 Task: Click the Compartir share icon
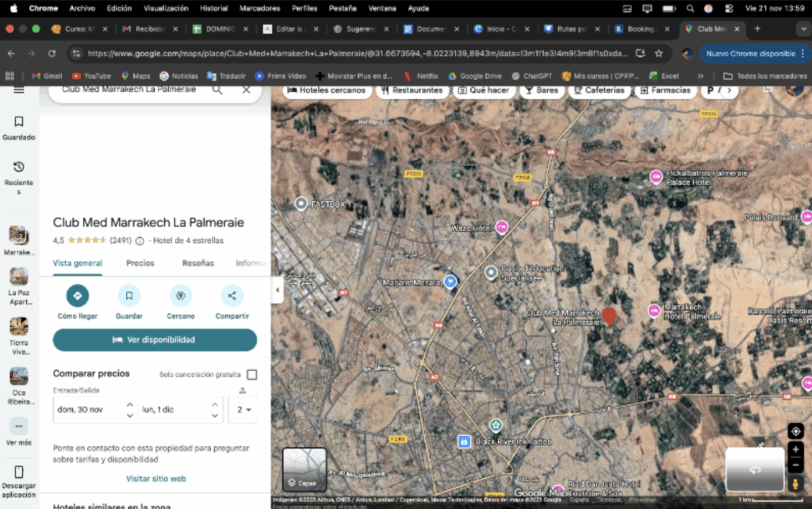[x=232, y=296]
